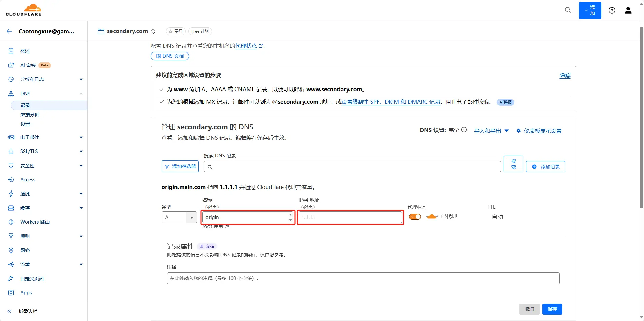This screenshot has height=321, width=644.
Task: Expand the 速度 submenu arrow
Action: [81, 194]
